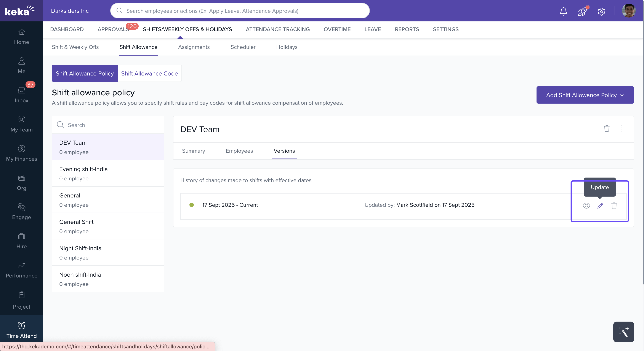Switch to Shift Allowance Code
Viewport: 644px width, 351px height.
149,73
